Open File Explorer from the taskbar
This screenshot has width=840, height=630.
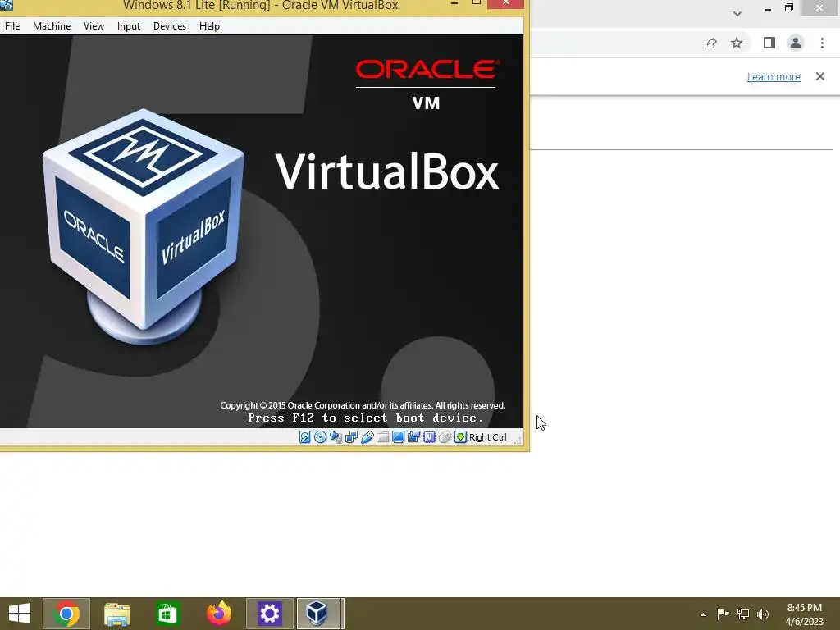pos(117,614)
